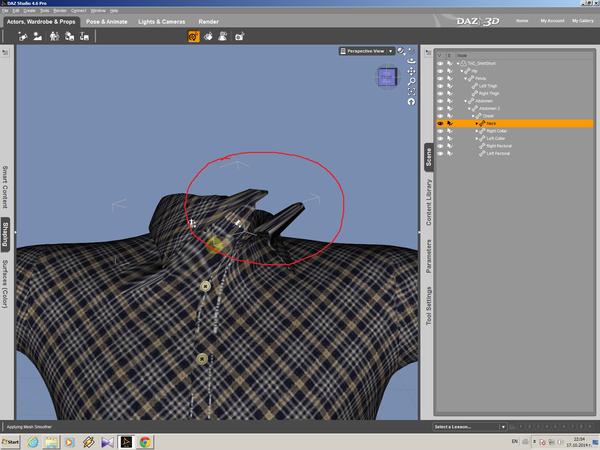Open the My Account link
The image size is (600, 450).
coord(552,21)
